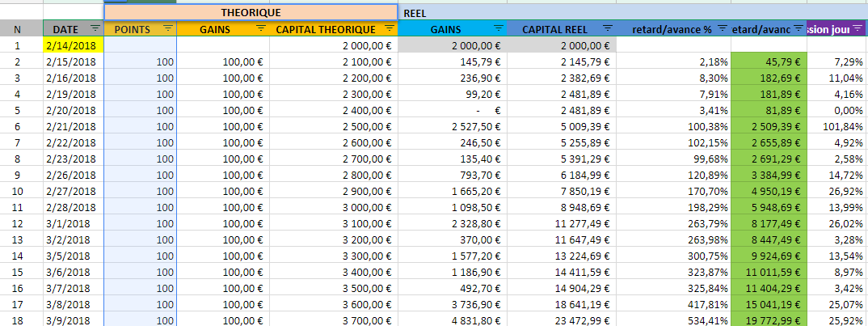The image size is (868, 326).
Task: Click the 534,41% retard/avance cell
Action: tap(673, 320)
